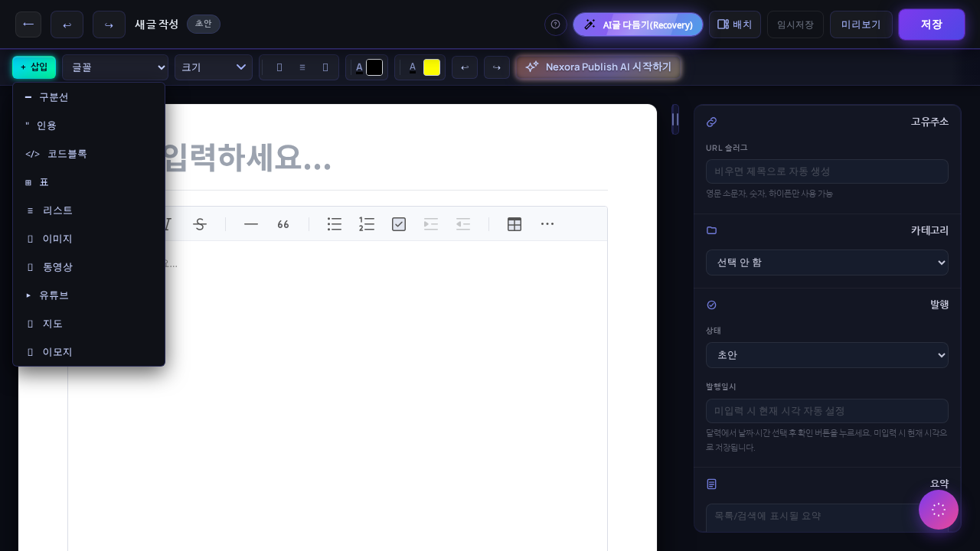This screenshot has height=551, width=980.
Task: Click decrease indent icon in editor toolbar
Action: click(463, 224)
